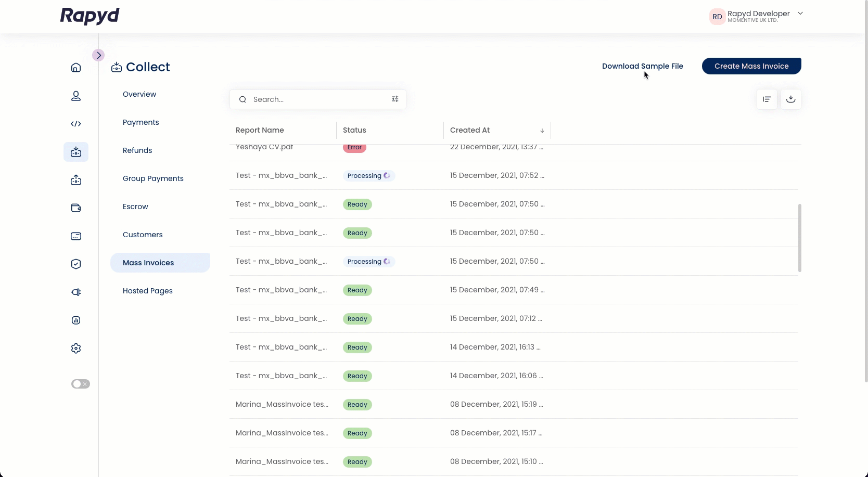Go to the Refunds menu item
The image size is (868, 477).
click(137, 150)
